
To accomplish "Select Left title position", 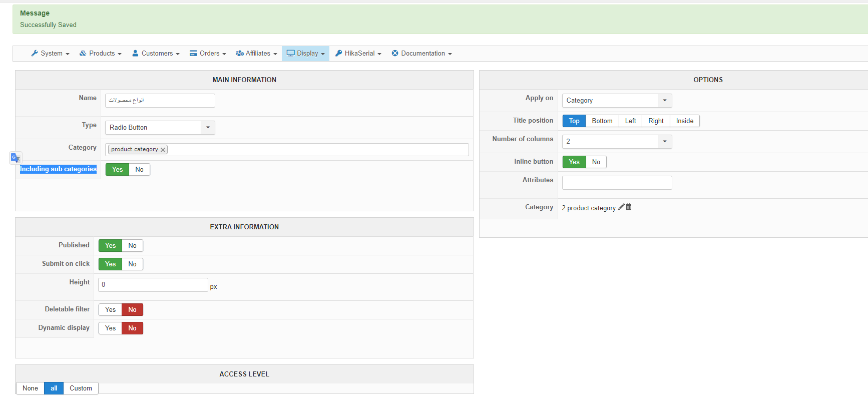I will (x=630, y=121).
